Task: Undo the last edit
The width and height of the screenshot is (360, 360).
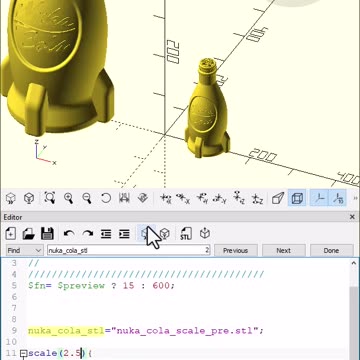Action: click(x=69, y=234)
